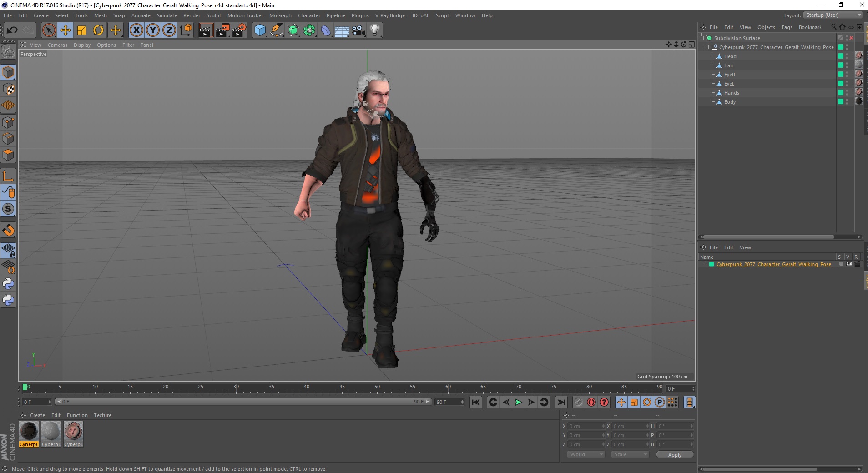This screenshot has width=868, height=473.
Task: Open the Character menu
Action: pos(309,15)
